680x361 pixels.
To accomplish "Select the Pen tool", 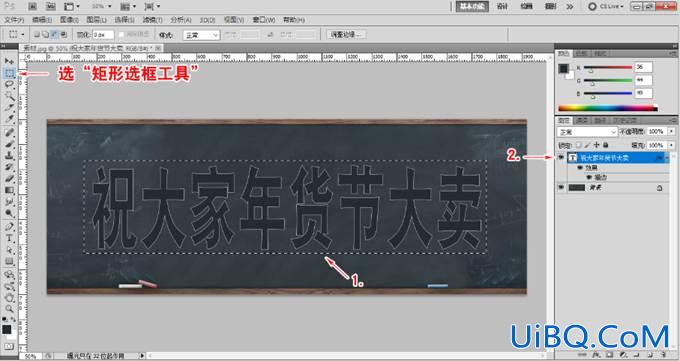I will coord(9,226).
